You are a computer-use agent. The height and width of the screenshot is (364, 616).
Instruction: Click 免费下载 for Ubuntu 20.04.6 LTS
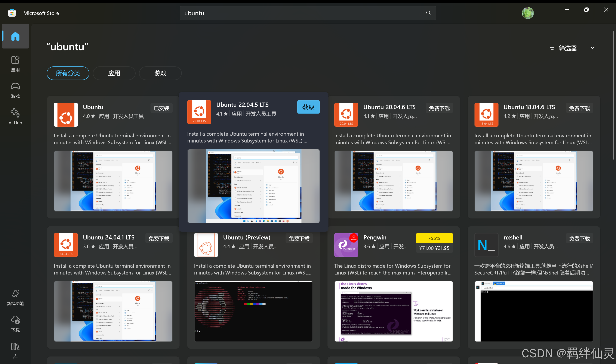tap(439, 108)
